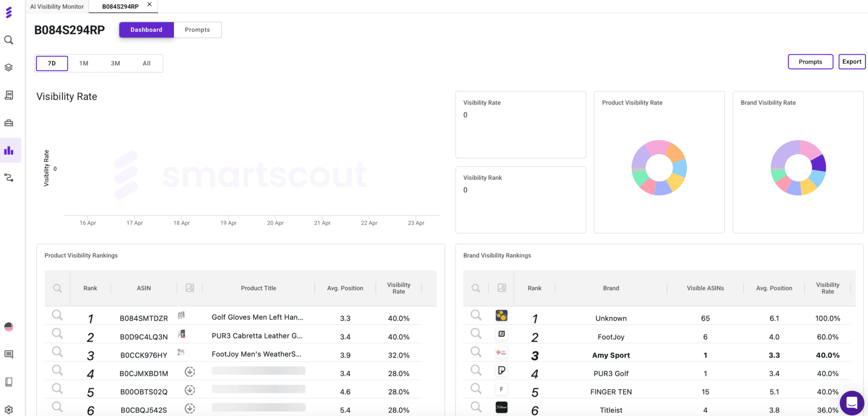Click FootJoy brand logo thumbnail
The image size is (868, 416).
[x=501, y=334]
